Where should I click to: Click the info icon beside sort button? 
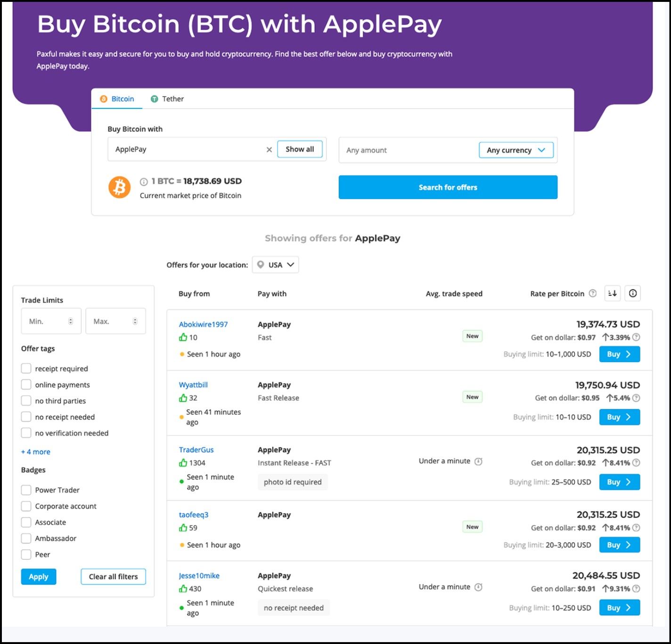click(x=633, y=293)
